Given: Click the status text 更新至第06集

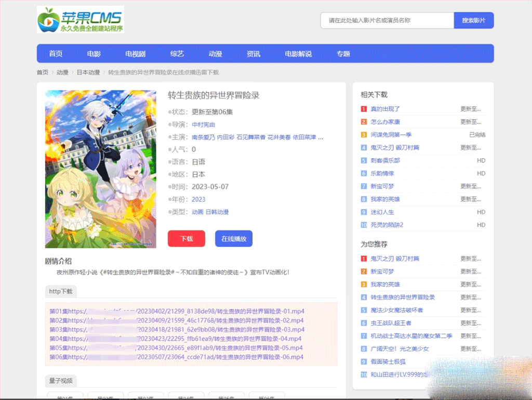Looking at the screenshot, I should [x=212, y=112].
